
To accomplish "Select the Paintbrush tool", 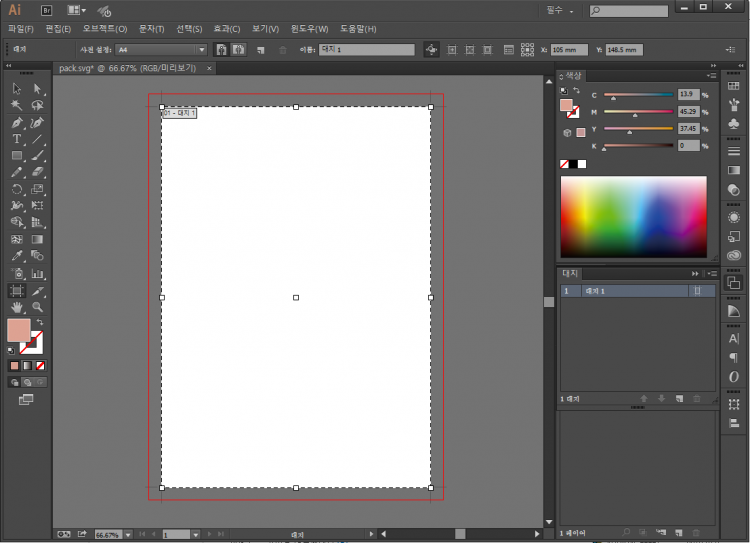I will (x=37, y=155).
